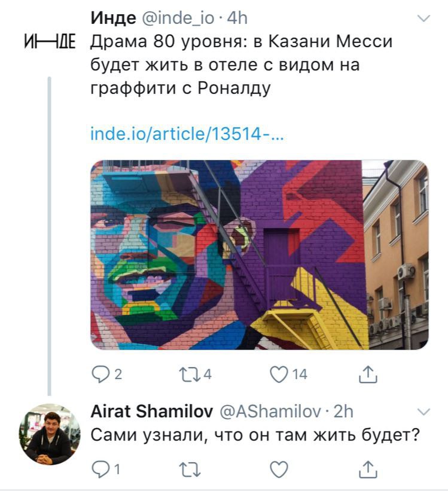448x492 pixels.
Task: Retweet Airat Shamilov's reply
Action: pos(190,470)
